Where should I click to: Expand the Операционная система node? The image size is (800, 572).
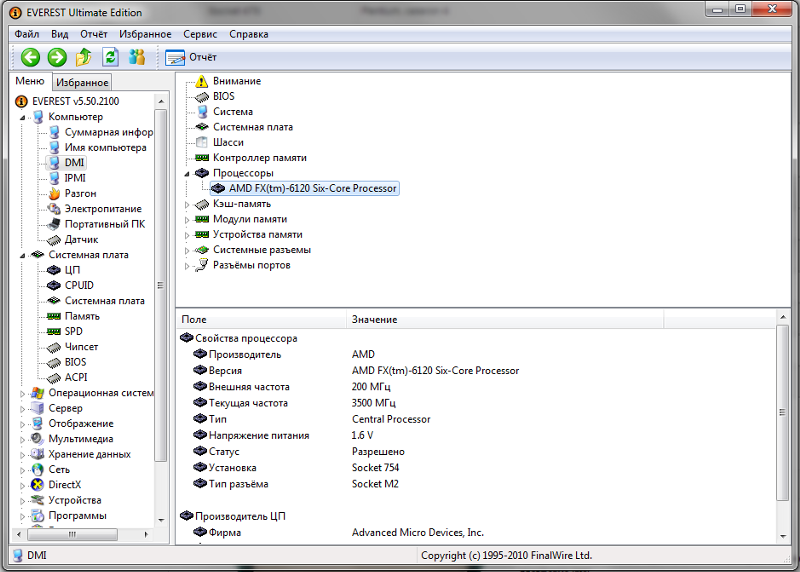coord(22,393)
